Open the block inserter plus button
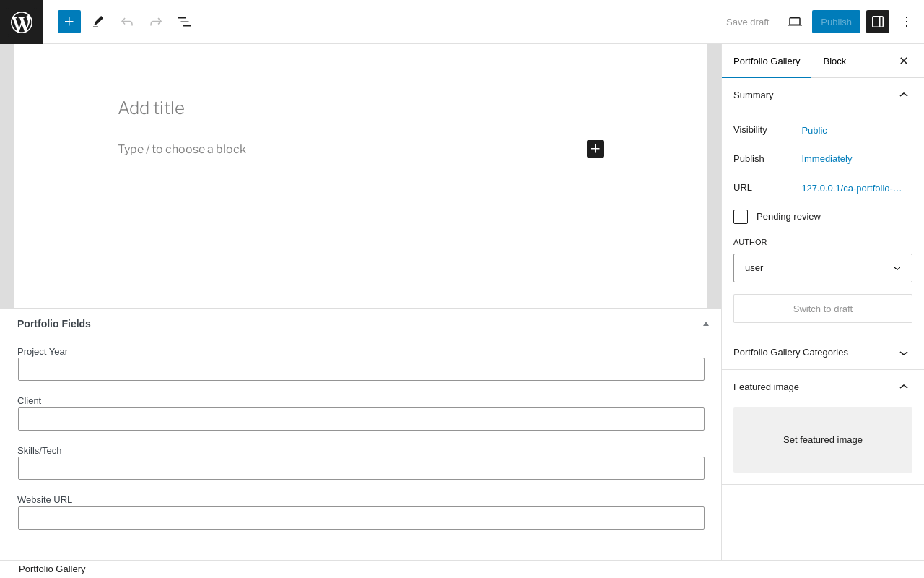 click(69, 22)
